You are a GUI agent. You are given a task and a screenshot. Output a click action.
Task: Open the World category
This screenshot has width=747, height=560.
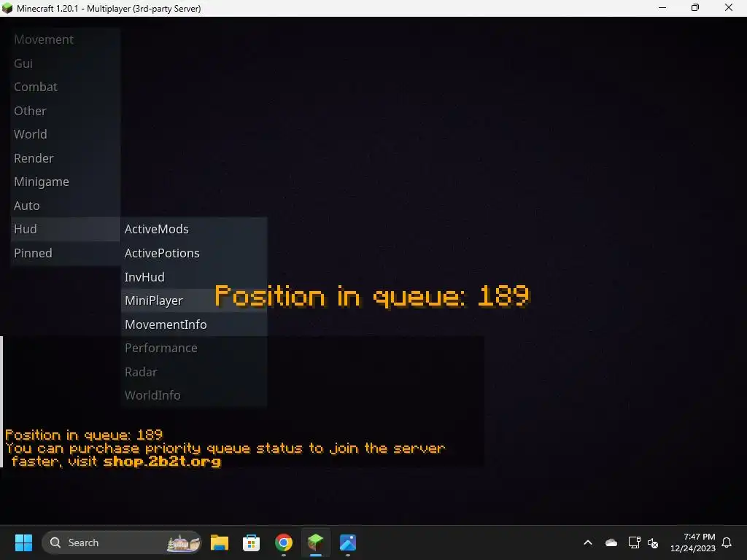coord(65,134)
